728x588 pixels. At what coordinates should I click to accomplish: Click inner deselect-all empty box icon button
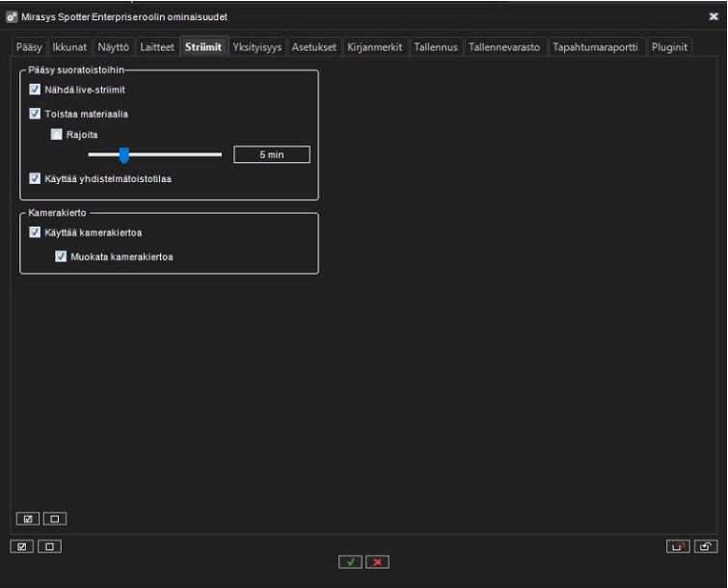point(55,519)
